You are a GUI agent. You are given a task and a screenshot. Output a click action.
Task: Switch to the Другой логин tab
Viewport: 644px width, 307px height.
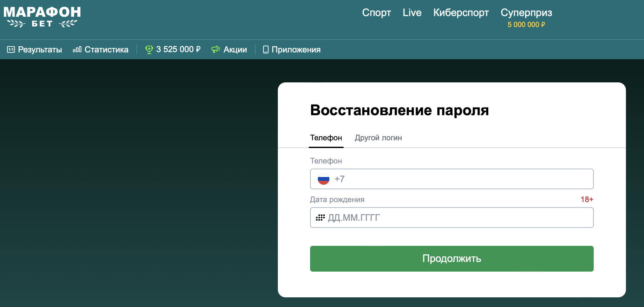[x=378, y=138]
